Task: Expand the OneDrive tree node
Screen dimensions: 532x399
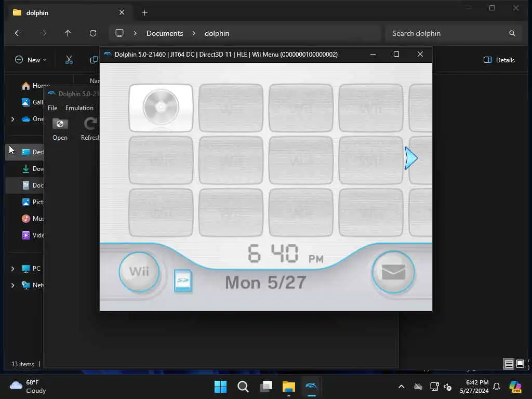Action: coord(13,119)
